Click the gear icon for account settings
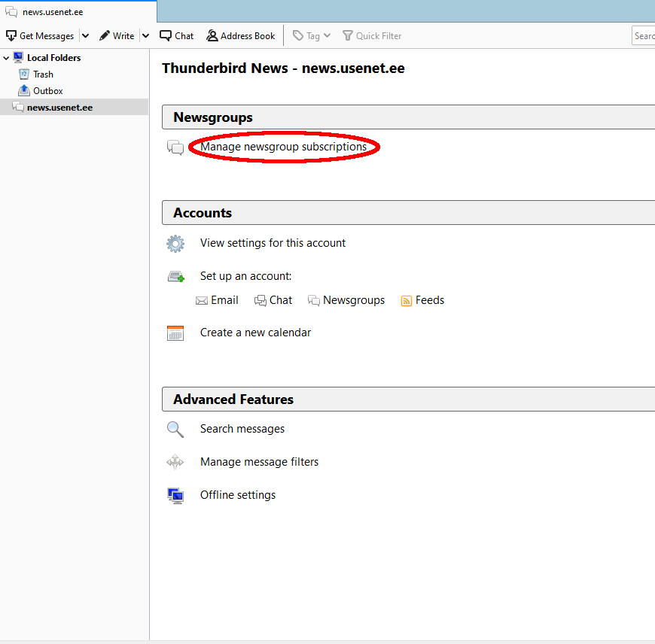655x644 pixels. 175,243
